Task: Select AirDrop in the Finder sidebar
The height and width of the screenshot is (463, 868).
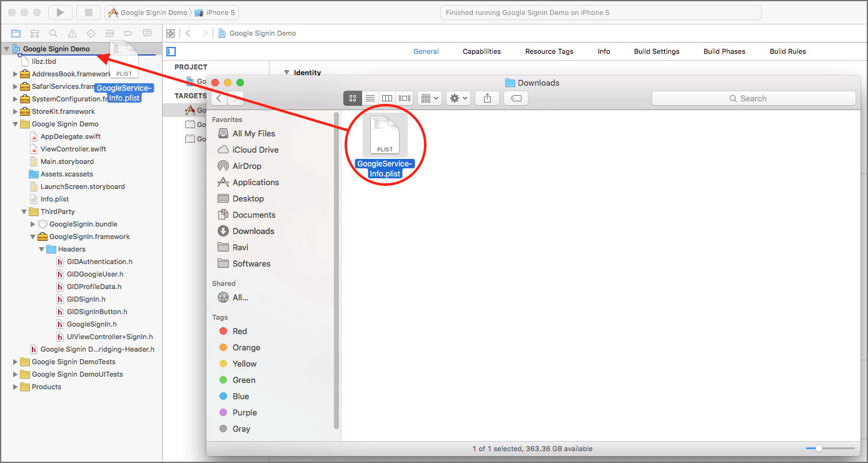Action: 248,165
